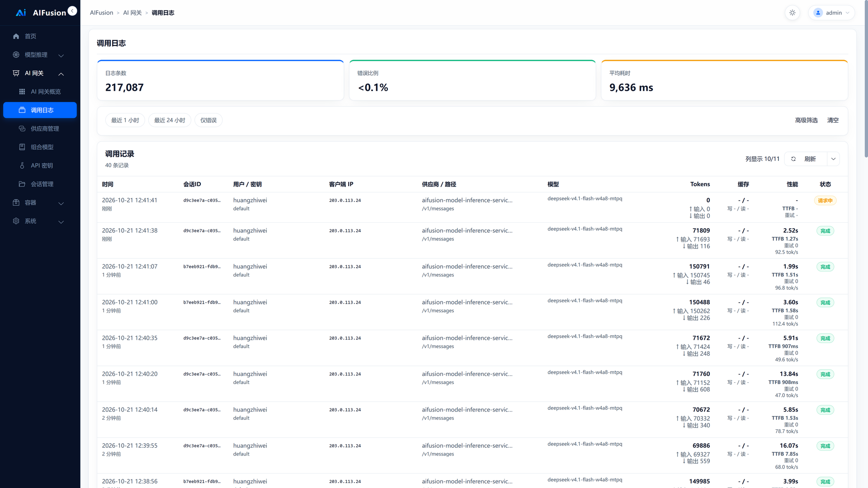Filter logs to 最近 1 小时

tap(125, 120)
